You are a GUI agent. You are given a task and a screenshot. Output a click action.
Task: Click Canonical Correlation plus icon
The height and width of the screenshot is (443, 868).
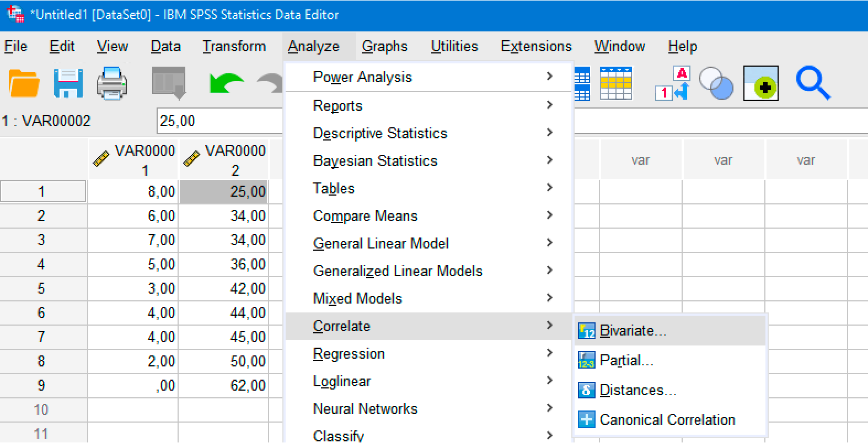(586, 420)
